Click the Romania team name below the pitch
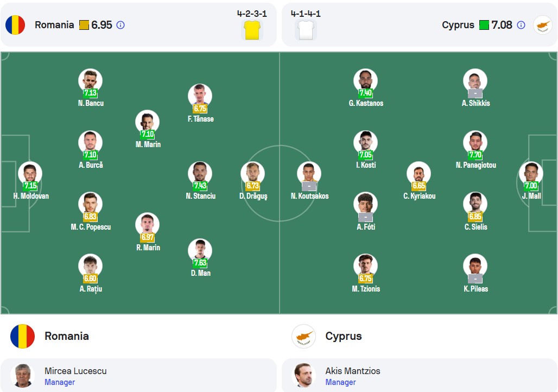 coord(67,336)
